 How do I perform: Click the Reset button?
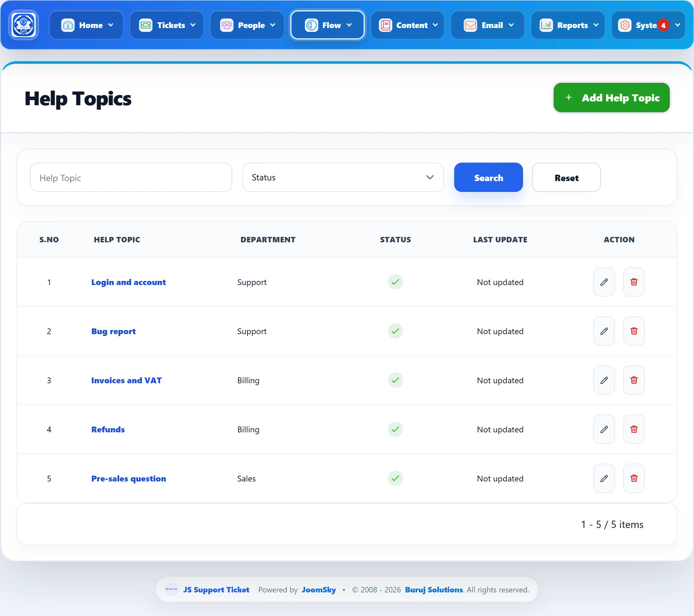[x=566, y=177]
